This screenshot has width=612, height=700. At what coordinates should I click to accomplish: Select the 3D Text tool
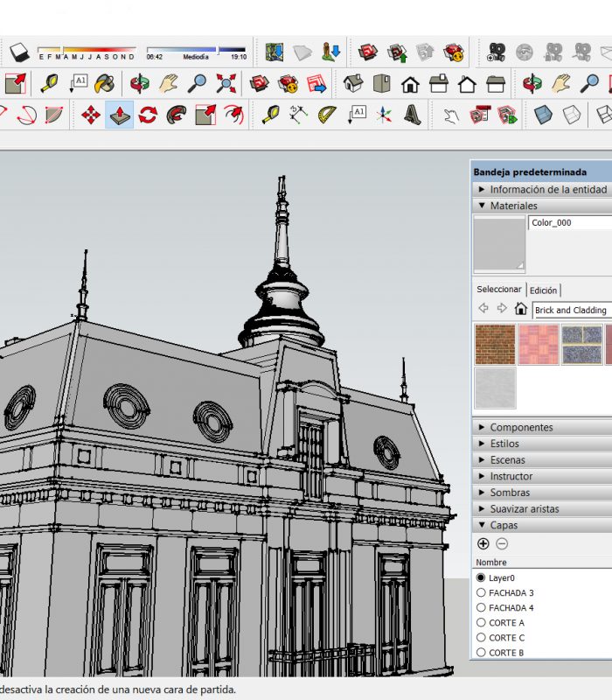pyautogui.click(x=414, y=115)
